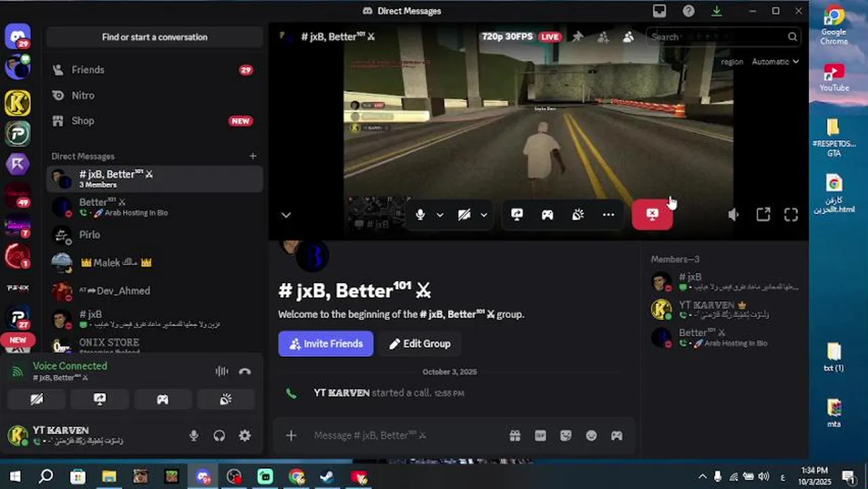
Task: Open the Google Chrome desktop shortcut
Action: (x=833, y=25)
